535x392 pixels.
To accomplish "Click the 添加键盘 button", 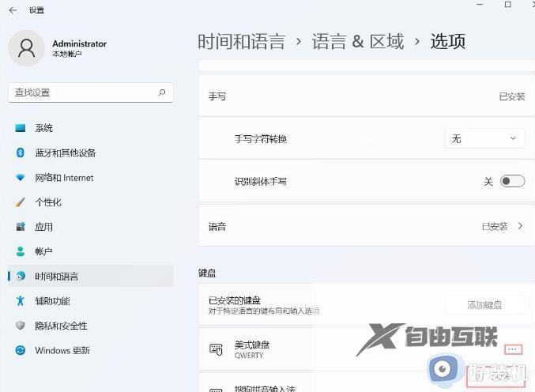I will click(484, 304).
